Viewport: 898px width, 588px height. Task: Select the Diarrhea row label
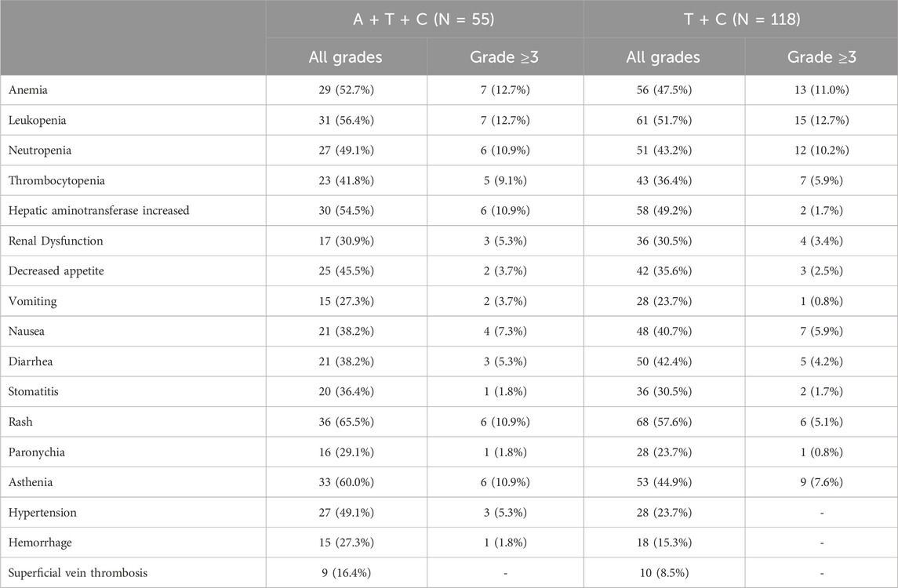pos(31,362)
